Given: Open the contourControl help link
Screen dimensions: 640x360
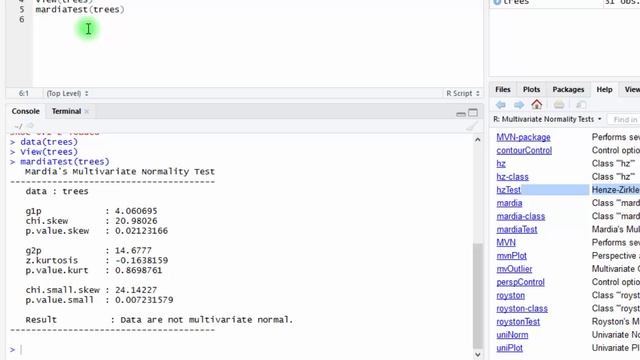Looking at the screenshot, I should click(x=524, y=150).
